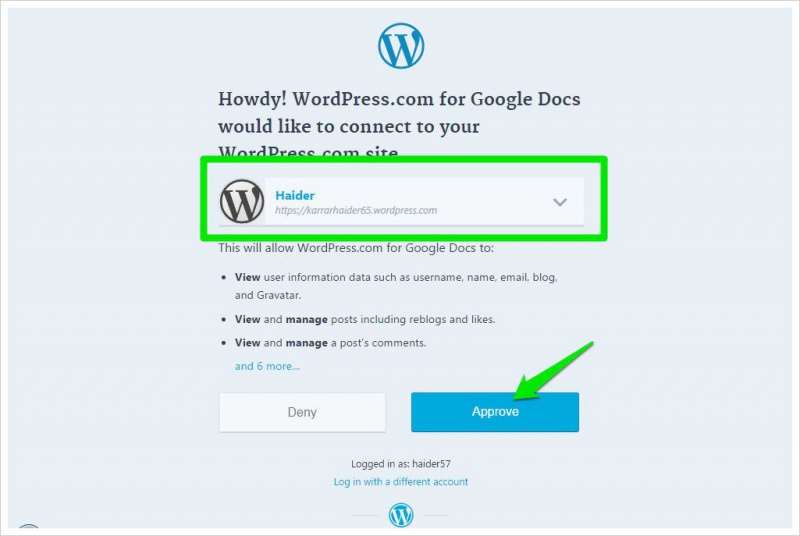Click the "and Gravatar." permission line
Image resolution: width=800 pixels, height=536 pixels.
[x=268, y=295]
